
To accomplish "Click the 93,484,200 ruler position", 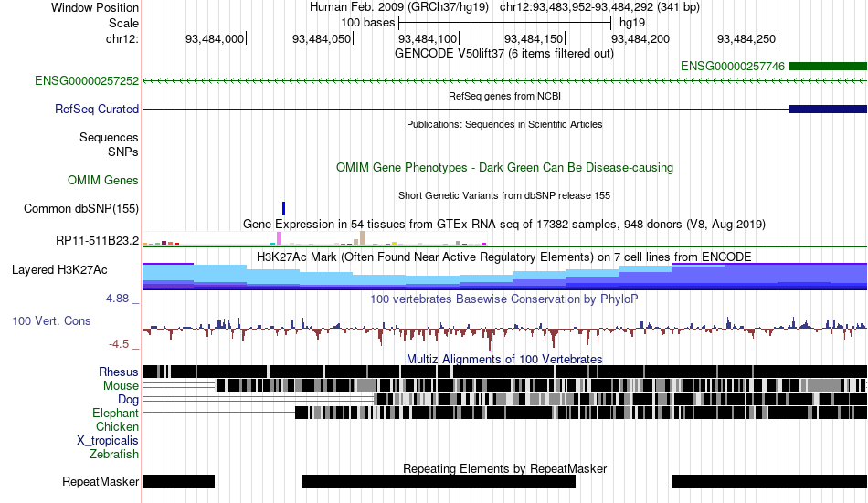I will click(640, 38).
